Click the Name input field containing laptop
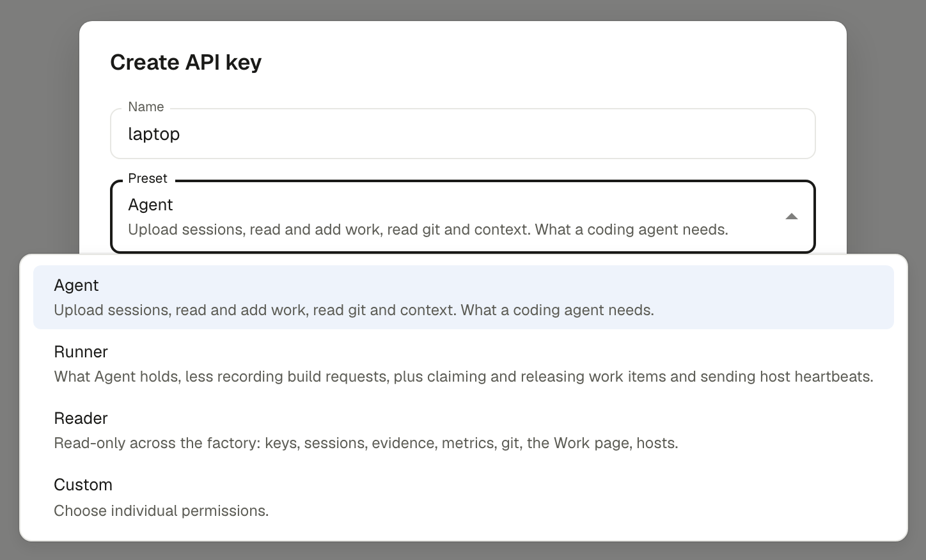The height and width of the screenshot is (560, 926). (462, 134)
